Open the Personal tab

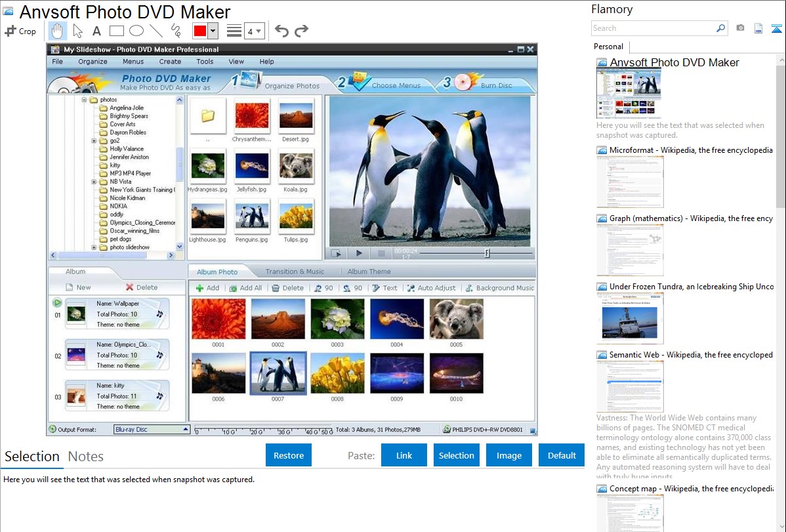[x=608, y=47]
